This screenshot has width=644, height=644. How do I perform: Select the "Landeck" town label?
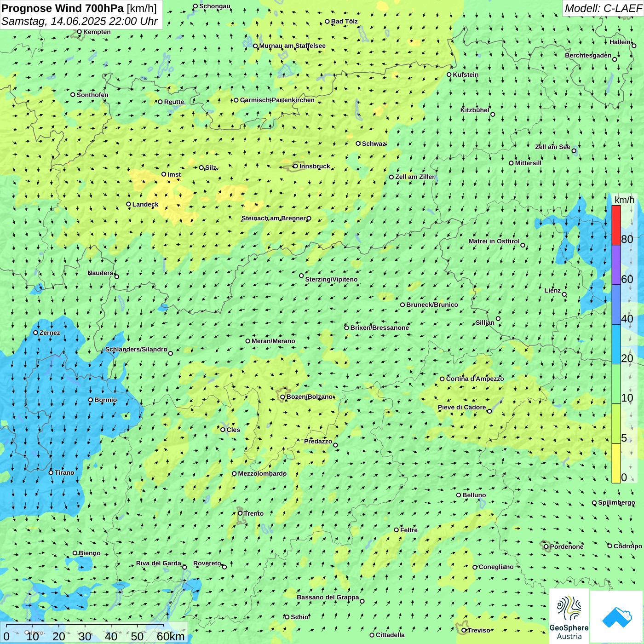click(145, 204)
